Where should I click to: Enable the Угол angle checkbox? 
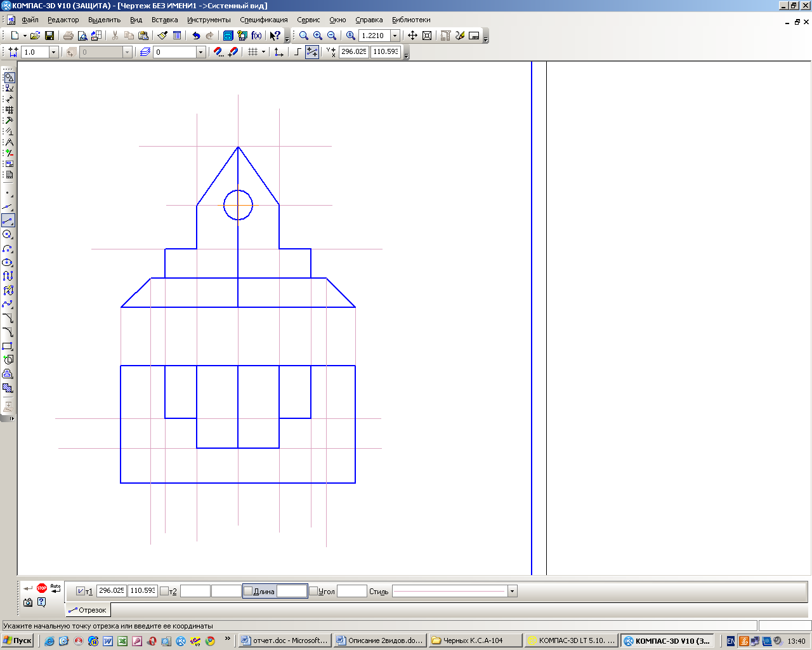point(313,591)
